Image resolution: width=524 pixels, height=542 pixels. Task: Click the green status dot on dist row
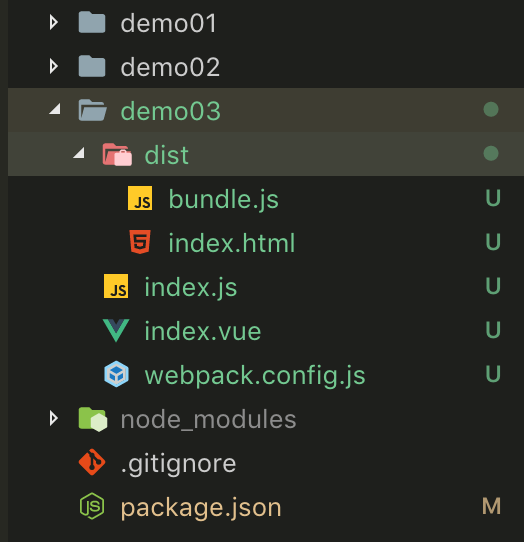(x=491, y=153)
